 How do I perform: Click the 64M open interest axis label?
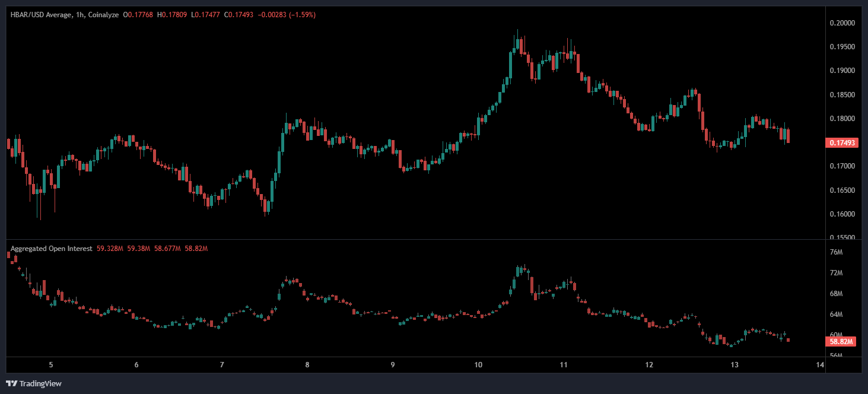click(x=836, y=314)
